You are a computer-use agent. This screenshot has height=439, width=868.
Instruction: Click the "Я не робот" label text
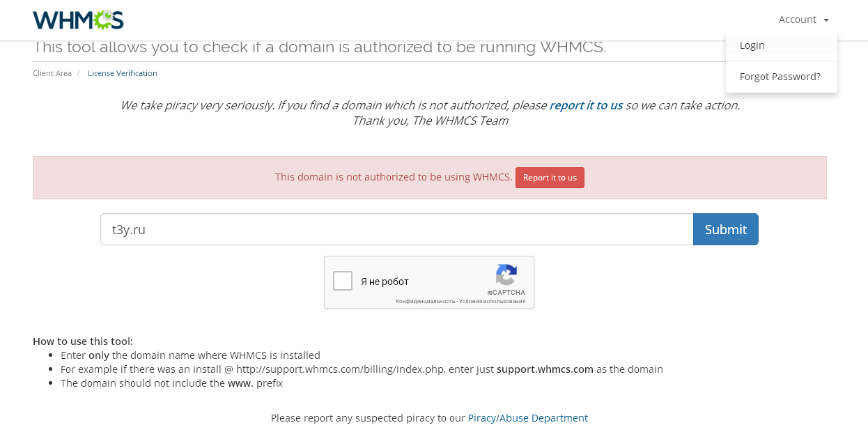click(x=385, y=282)
